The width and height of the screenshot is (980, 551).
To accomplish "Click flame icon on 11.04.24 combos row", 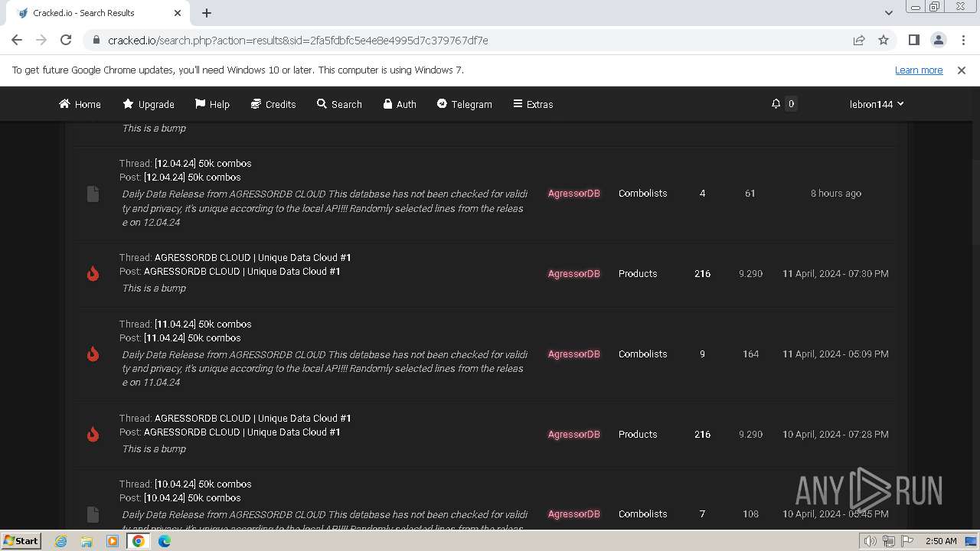I will pyautogui.click(x=93, y=354).
